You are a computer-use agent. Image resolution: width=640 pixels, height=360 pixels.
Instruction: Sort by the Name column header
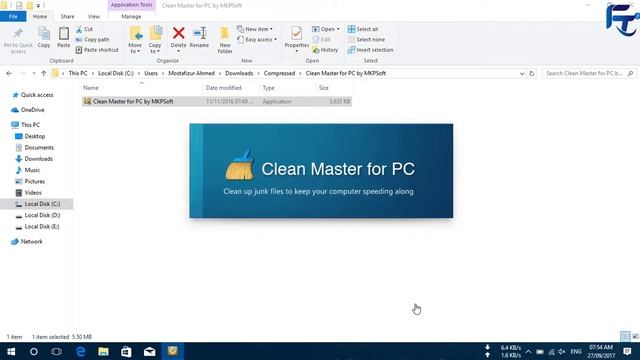[91, 88]
